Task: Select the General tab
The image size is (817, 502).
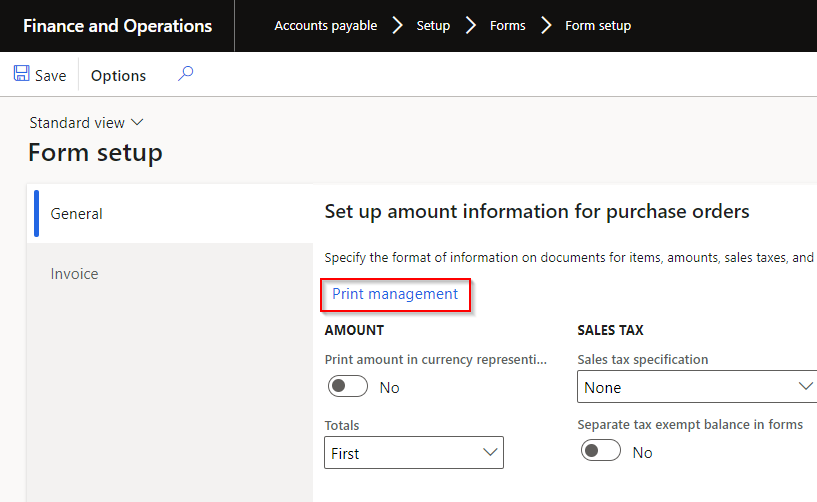Action: (170, 214)
